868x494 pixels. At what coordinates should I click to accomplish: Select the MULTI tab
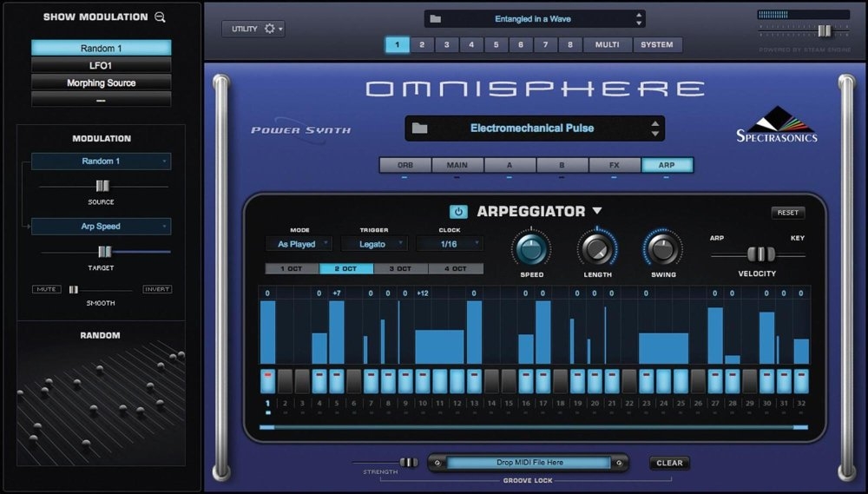[x=607, y=44]
